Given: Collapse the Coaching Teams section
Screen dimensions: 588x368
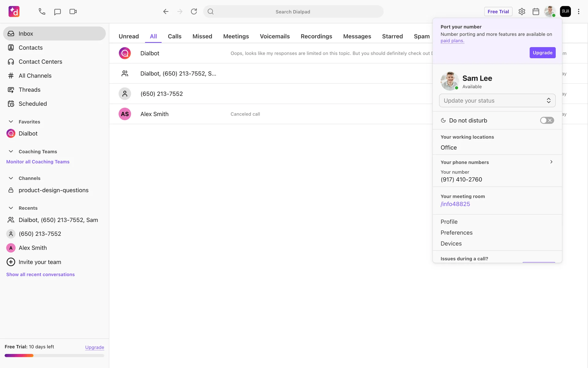Looking at the screenshot, I should tap(11, 151).
